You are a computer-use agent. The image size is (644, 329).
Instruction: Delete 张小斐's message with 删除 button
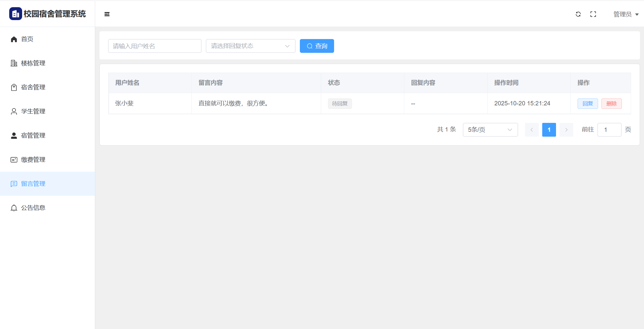coord(612,104)
